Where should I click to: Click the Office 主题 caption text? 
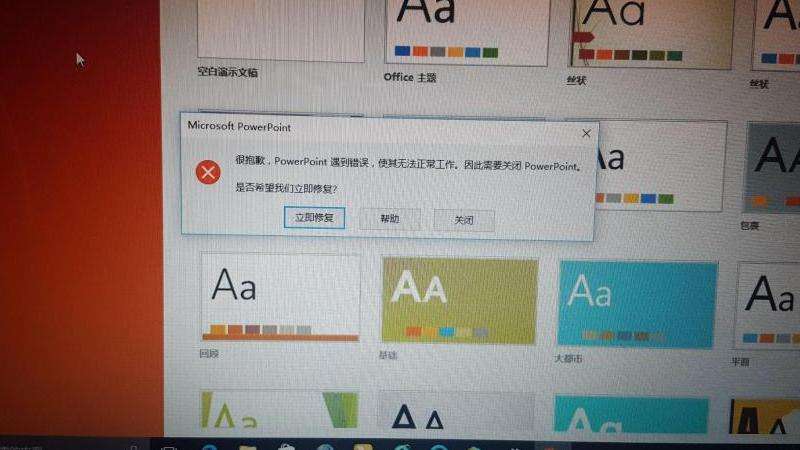tap(410, 77)
